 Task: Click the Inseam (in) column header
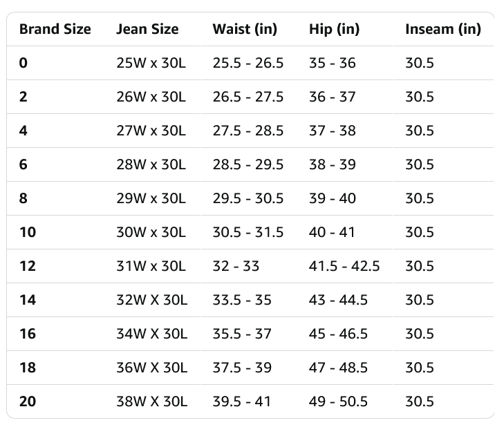(442, 29)
